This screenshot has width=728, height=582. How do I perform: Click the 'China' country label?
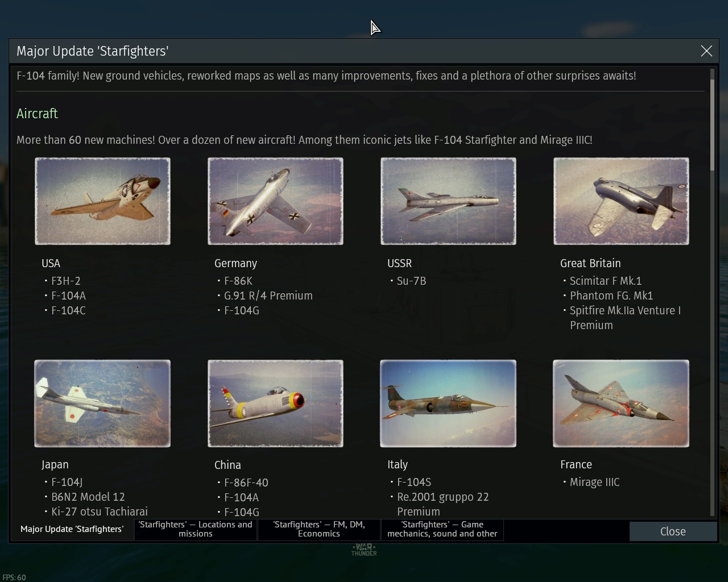tap(227, 465)
